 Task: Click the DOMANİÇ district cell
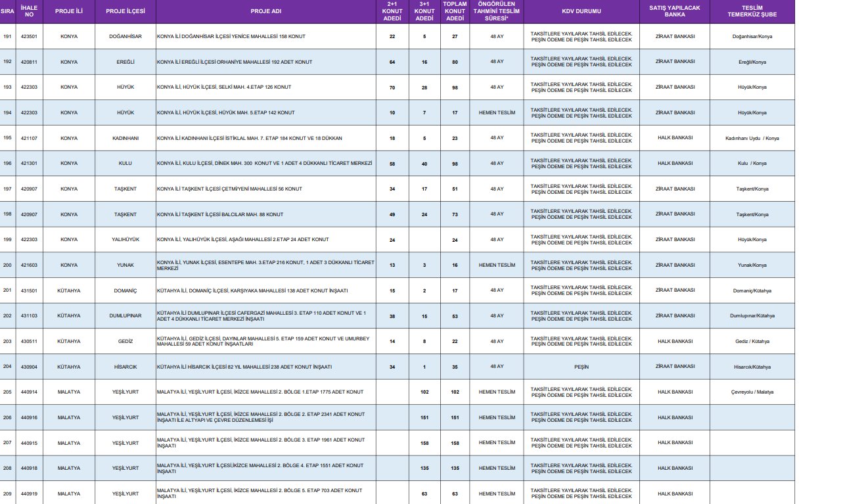125,290
